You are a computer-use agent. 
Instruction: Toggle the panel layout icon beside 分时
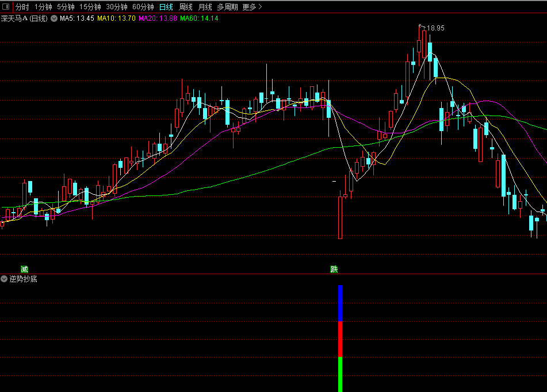coord(6,7)
